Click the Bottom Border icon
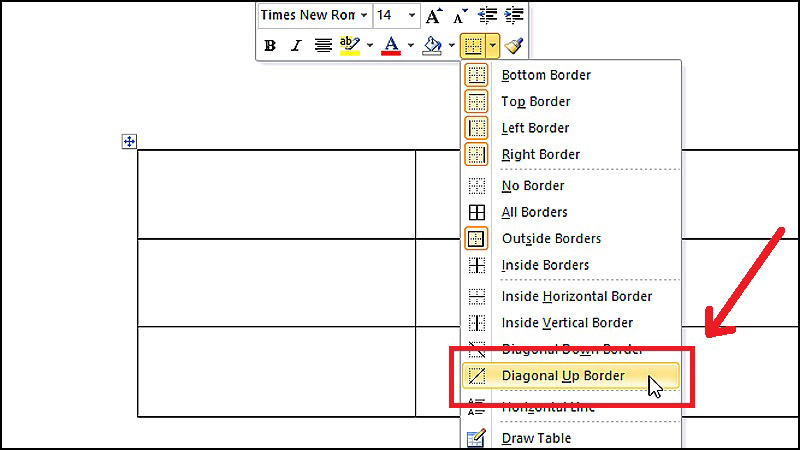This screenshot has height=450, width=800. coord(476,75)
